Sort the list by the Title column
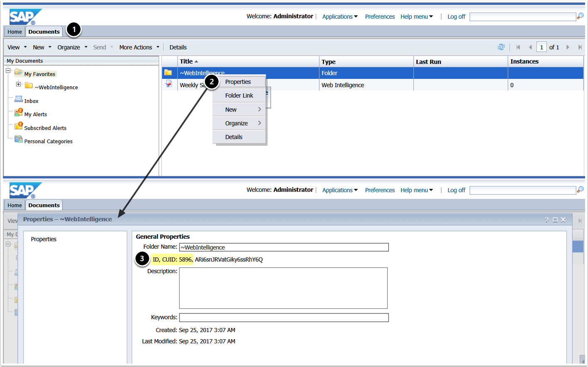The width and height of the screenshot is (588, 367). (x=248, y=61)
